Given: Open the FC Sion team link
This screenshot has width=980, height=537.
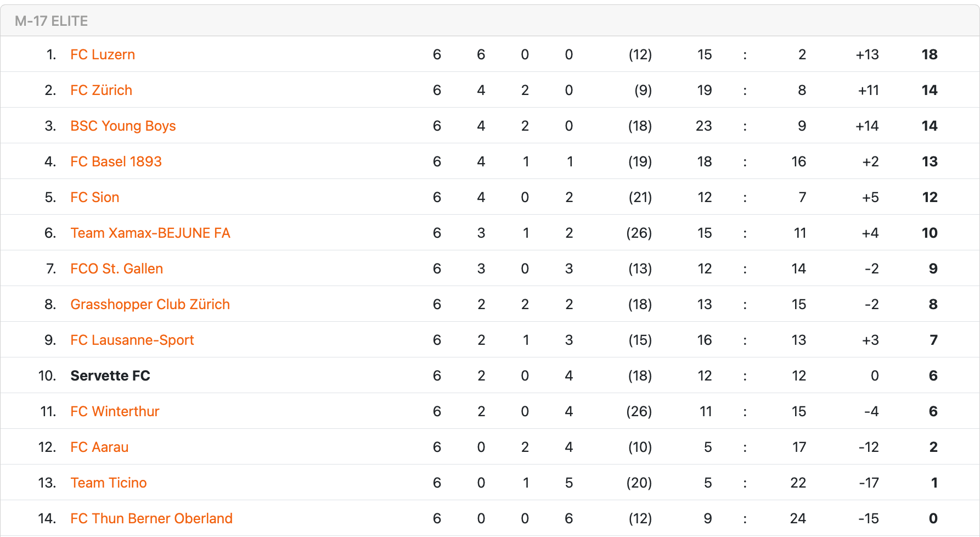Looking at the screenshot, I should coord(95,197).
